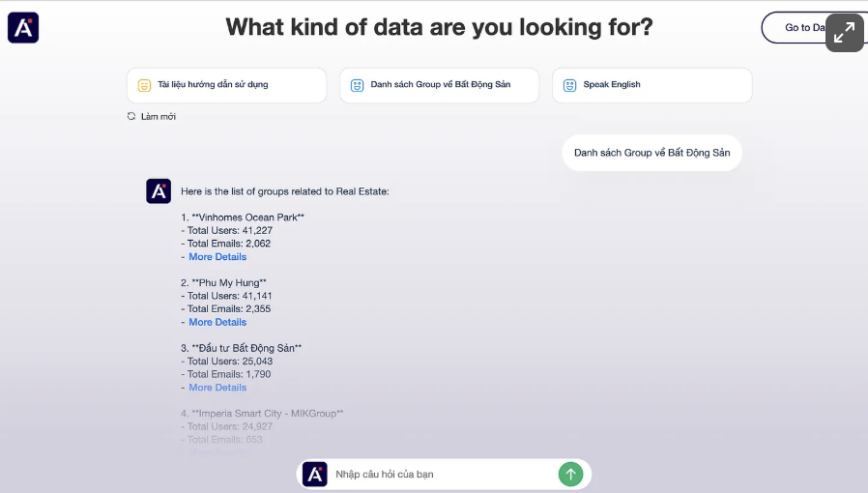Click the sent message bubble Danh sách Group

point(651,153)
